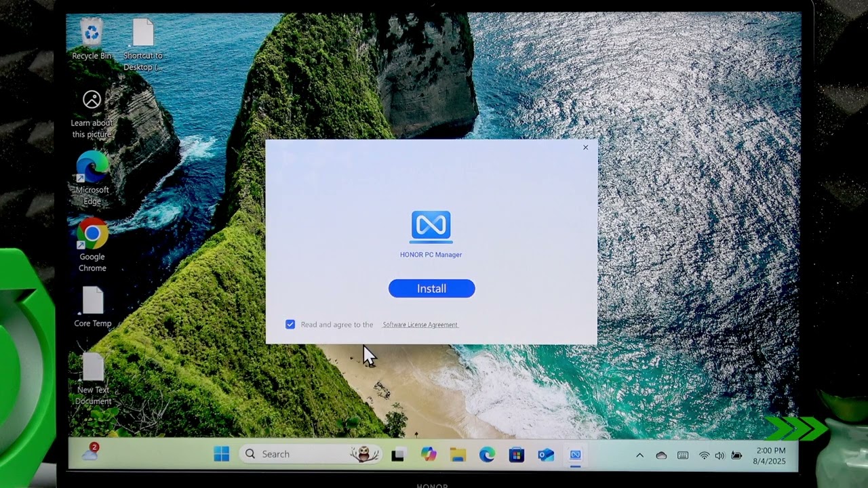Open the Windows Start menu
Screen dimensions: 868x488
[222, 454]
